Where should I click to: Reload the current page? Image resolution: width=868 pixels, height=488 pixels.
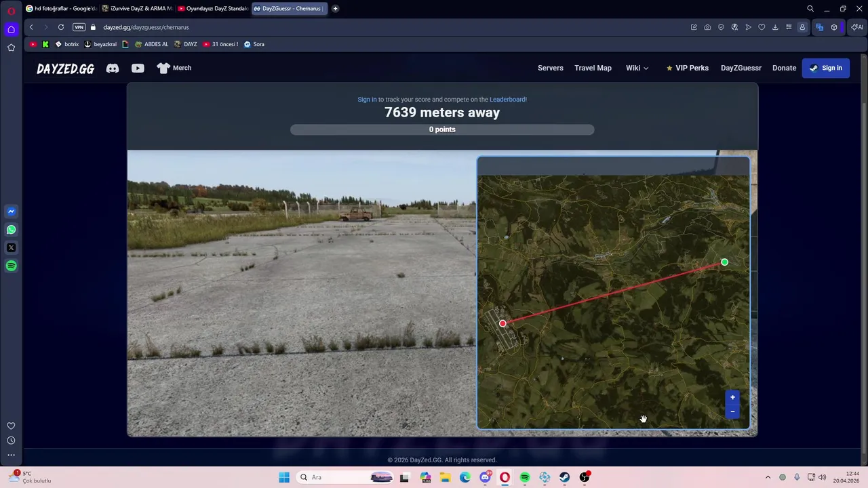(61, 27)
